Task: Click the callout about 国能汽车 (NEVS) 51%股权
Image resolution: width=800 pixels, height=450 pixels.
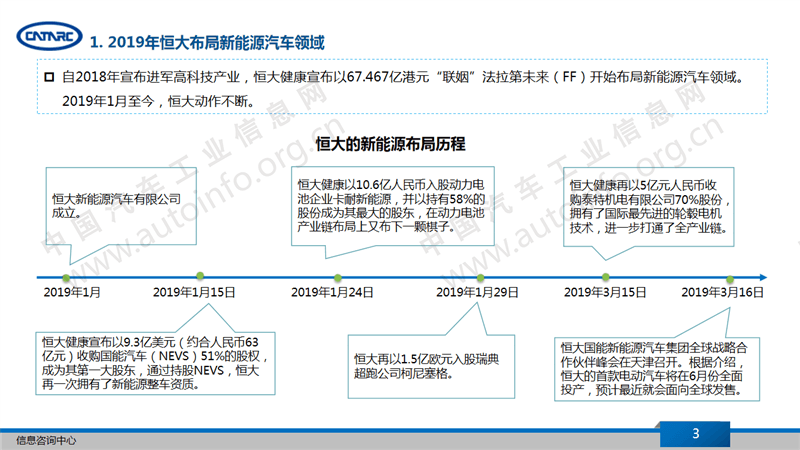Action: (155, 363)
